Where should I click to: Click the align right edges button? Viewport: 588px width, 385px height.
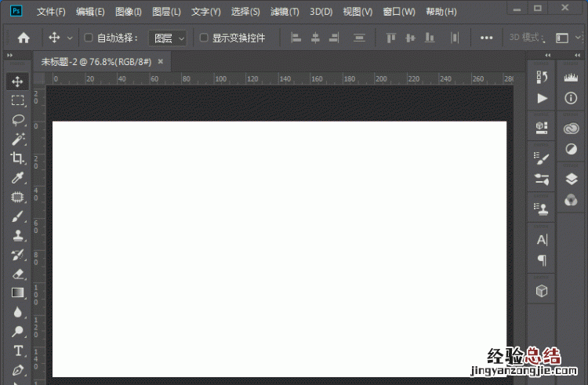pyautogui.click(x=334, y=38)
